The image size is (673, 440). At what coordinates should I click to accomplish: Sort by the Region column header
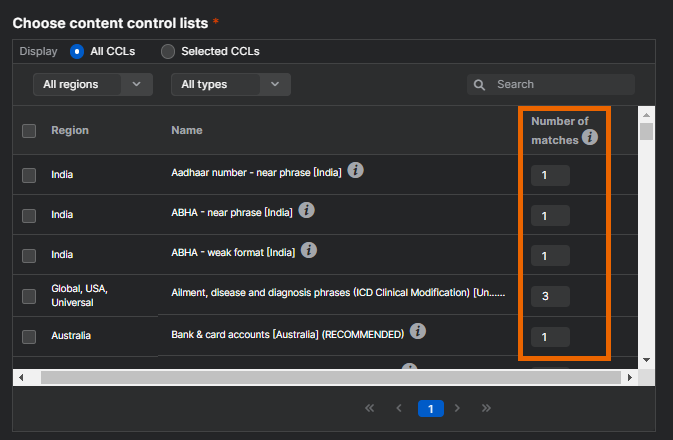(70, 130)
